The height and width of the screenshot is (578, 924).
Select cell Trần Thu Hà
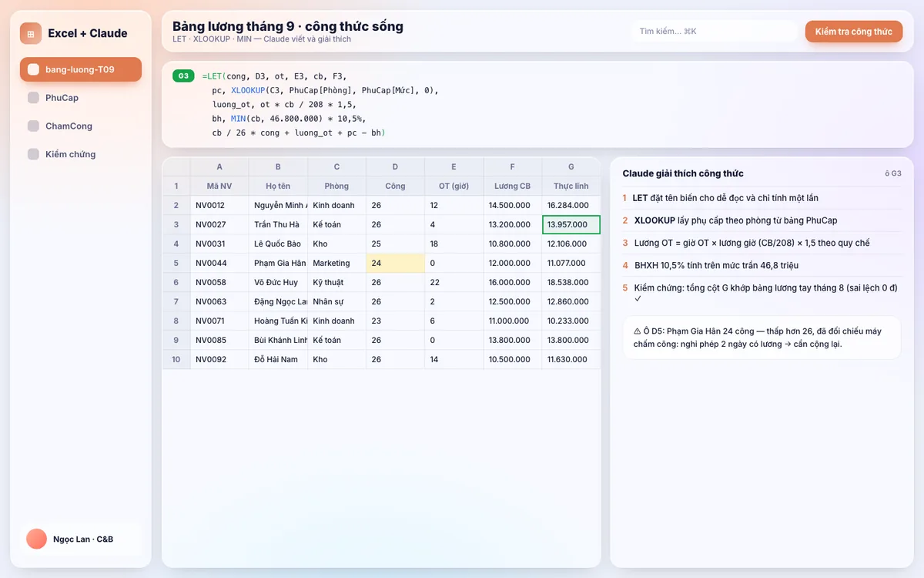[278, 224]
